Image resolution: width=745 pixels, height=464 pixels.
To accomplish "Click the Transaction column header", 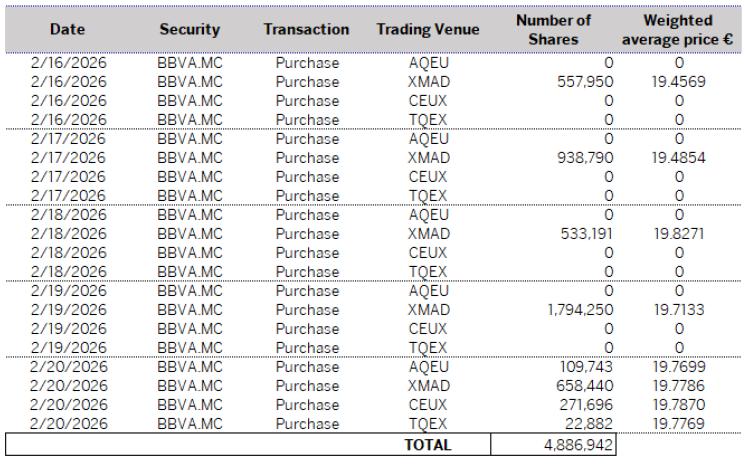I will pyautogui.click(x=306, y=30).
